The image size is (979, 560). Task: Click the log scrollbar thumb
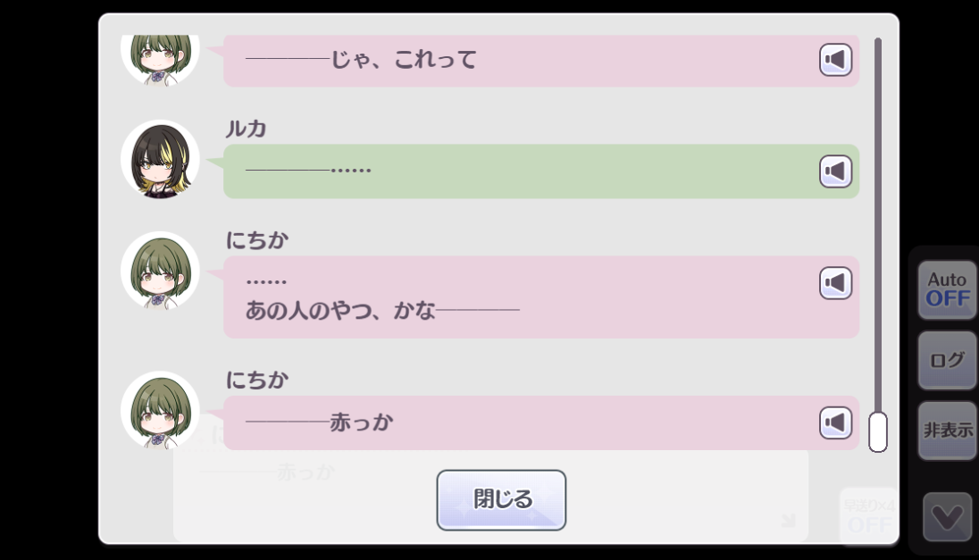tap(878, 431)
